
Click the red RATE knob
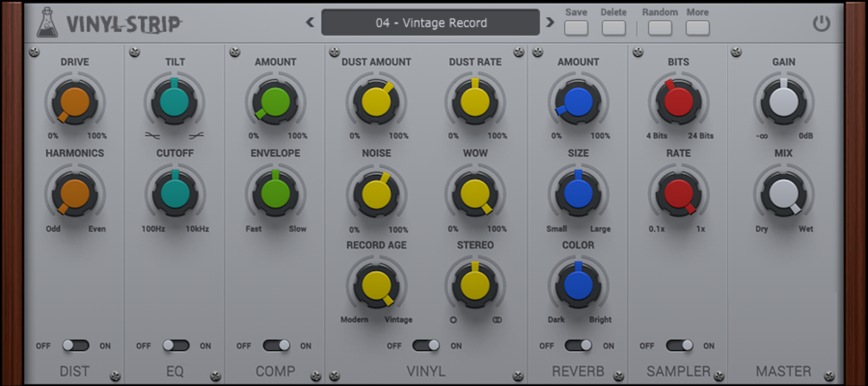tap(679, 193)
